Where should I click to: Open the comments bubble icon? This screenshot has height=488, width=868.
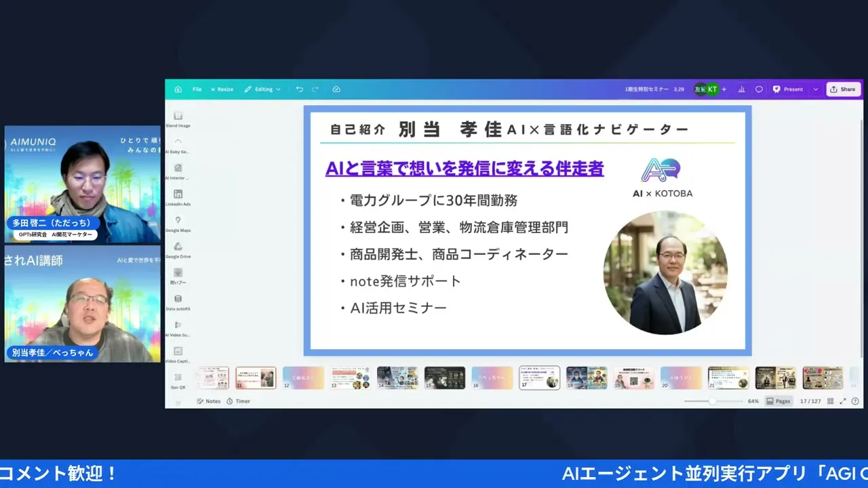[x=759, y=89]
